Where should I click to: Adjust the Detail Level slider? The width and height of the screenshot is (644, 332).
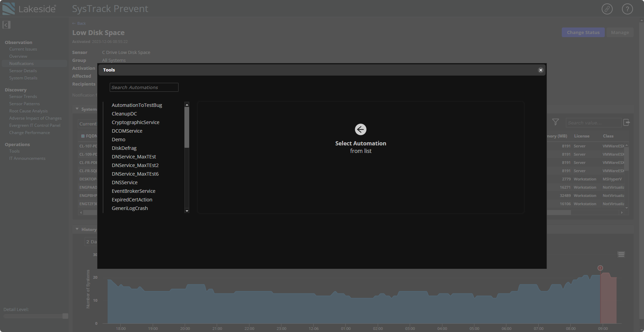click(x=65, y=316)
